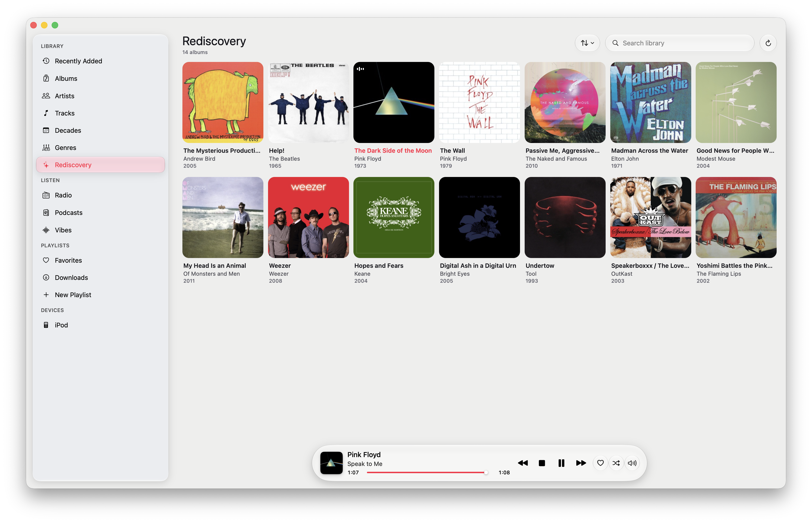This screenshot has height=523, width=812.
Task: Go to the Albums section
Action: click(100, 78)
